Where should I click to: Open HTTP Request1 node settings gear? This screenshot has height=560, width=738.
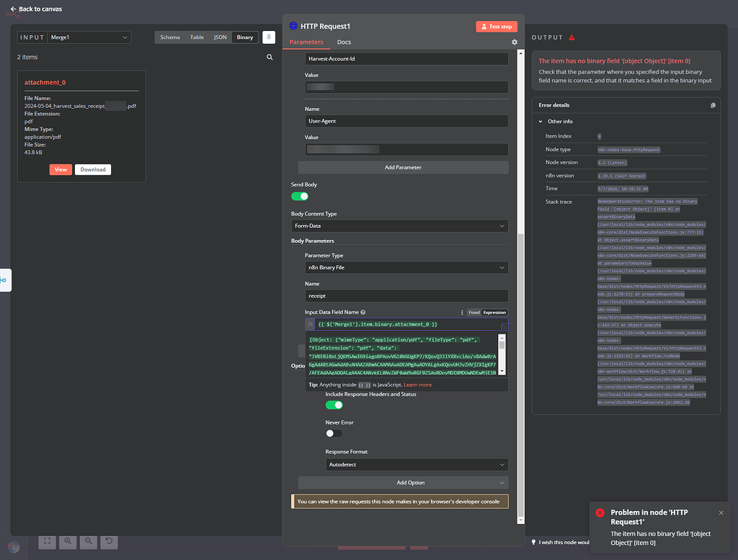click(515, 42)
